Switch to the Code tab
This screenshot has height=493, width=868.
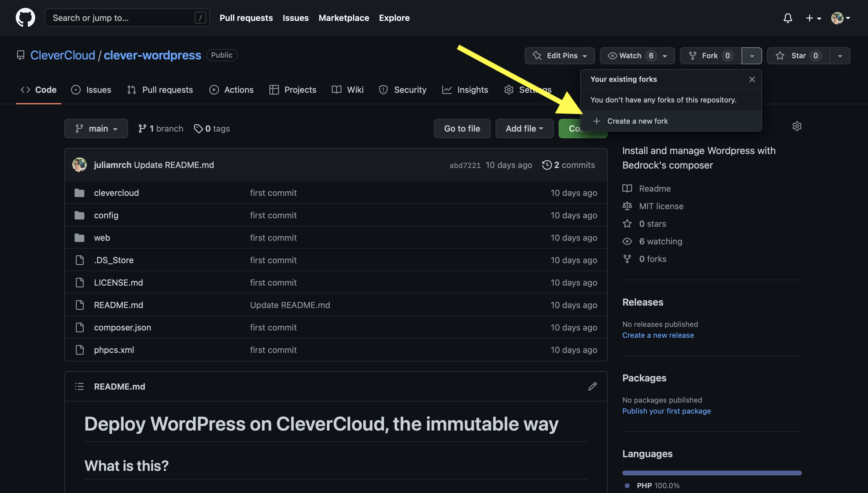[39, 90]
